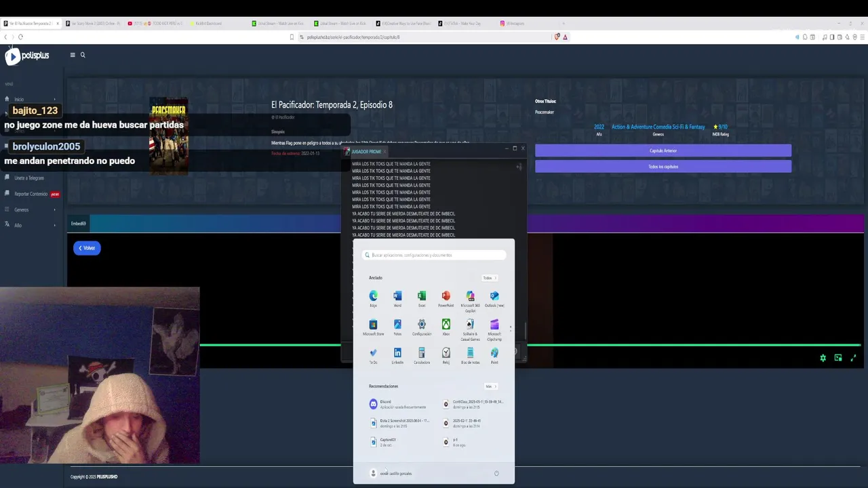Screen dimensions: 868x488
Task: Click the Start menu pinned page dots
Action: click(x=510, y=328)
